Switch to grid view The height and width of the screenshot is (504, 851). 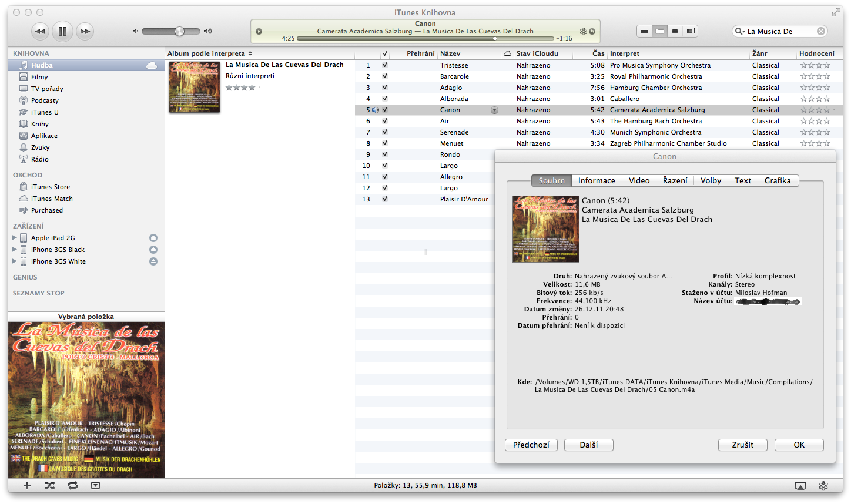click(674, 31)
